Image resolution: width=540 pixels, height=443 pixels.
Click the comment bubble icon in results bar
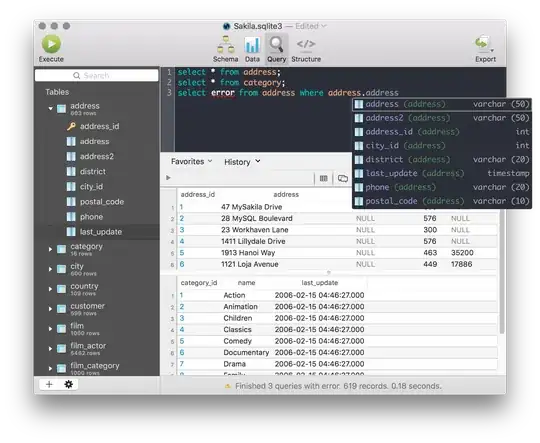[x=343, y=178]
